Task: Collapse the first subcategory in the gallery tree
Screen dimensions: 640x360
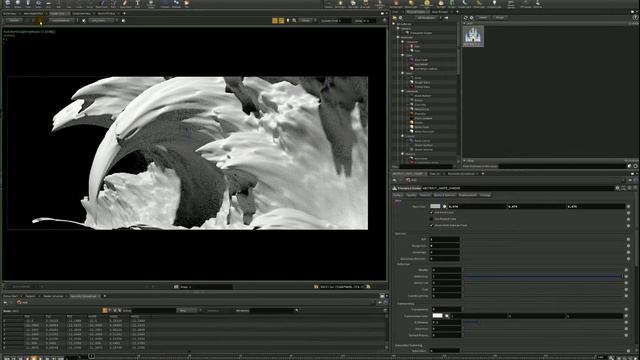Action: coord(403,42)
